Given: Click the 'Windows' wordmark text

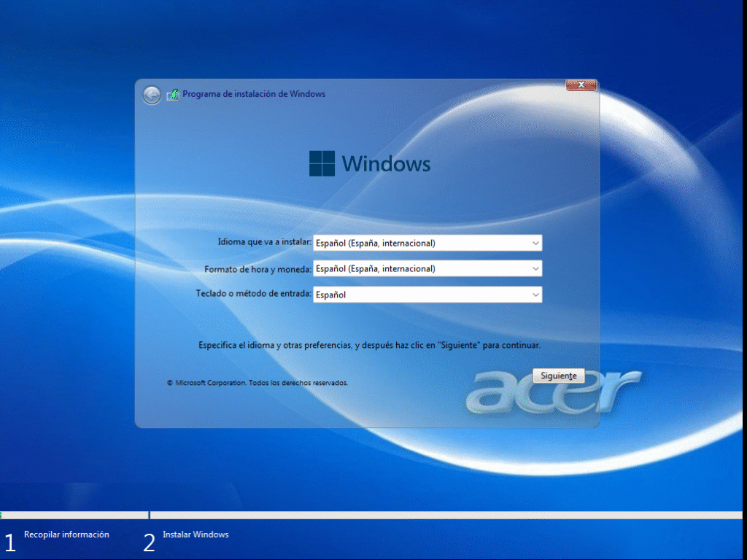Looking at the screenshot, I should click(386, 163).
